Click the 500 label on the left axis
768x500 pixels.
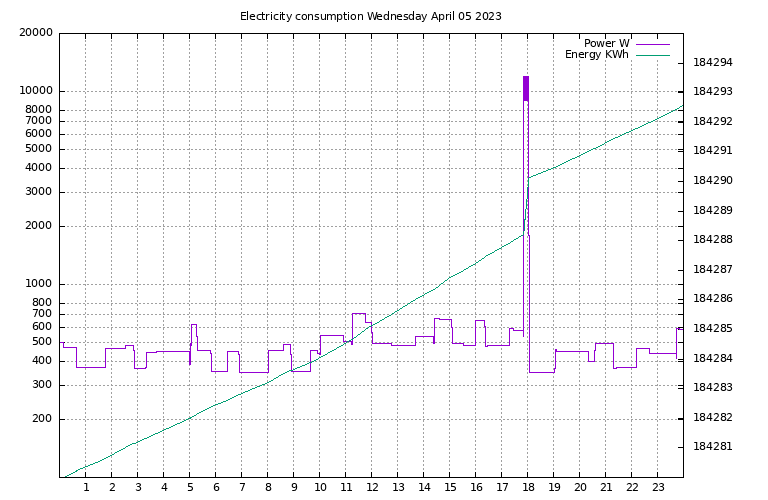coord(42,342)
